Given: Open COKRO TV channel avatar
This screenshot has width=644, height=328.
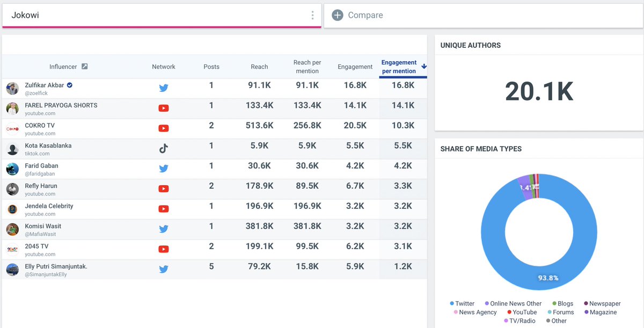Looking at the screenshot, I should pyautogui.click(x=12, y=129).
